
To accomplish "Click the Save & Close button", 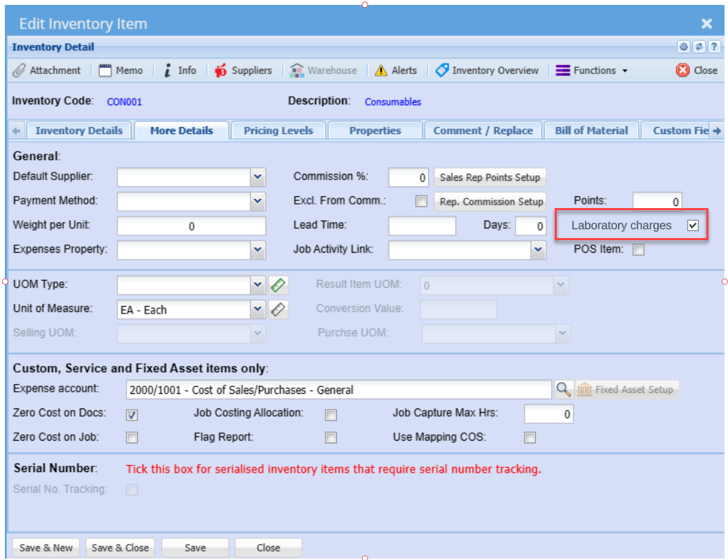I will [120, 547].
